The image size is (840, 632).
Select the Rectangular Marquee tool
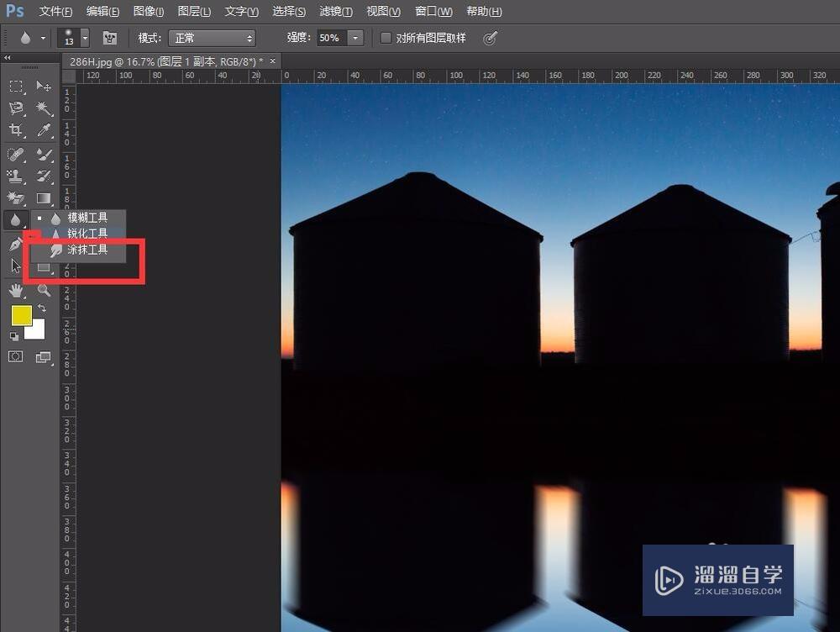click(15, 87)
